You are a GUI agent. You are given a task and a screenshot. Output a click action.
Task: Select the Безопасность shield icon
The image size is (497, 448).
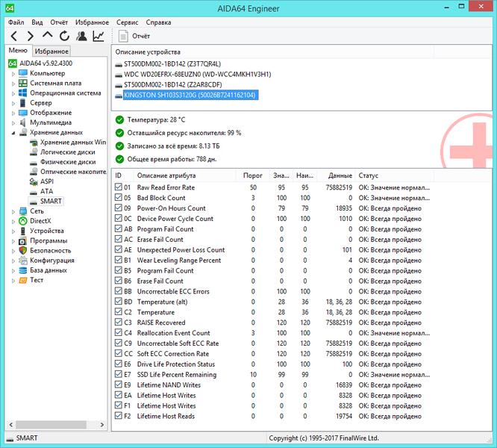click(x=23, y=250)
